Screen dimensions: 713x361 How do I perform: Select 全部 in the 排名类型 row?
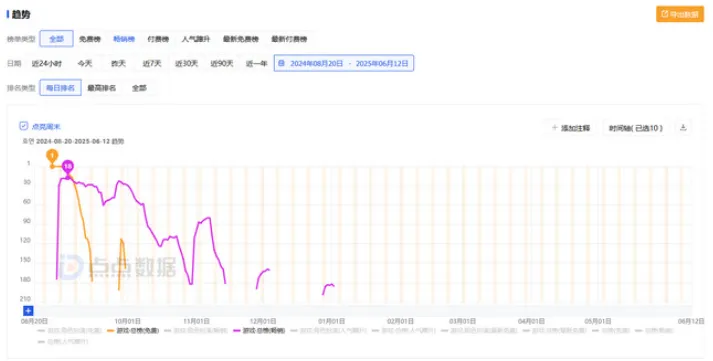[139, 88]
